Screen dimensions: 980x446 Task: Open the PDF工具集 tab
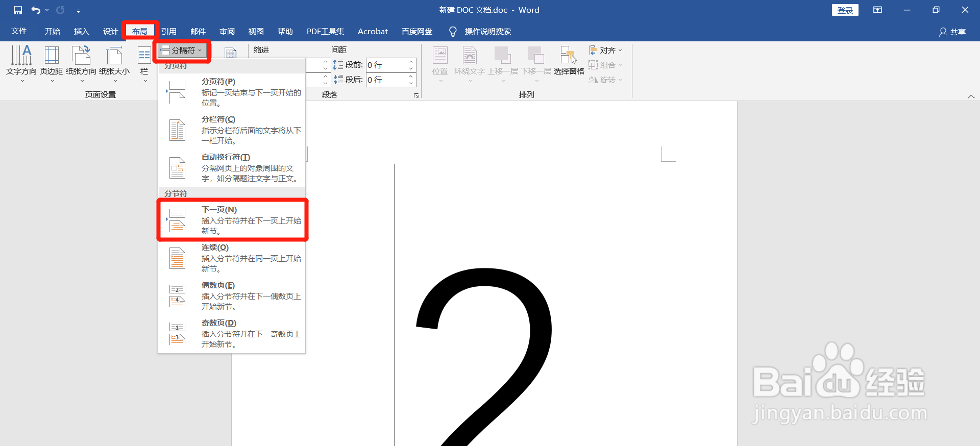click(x=325, y=31)
